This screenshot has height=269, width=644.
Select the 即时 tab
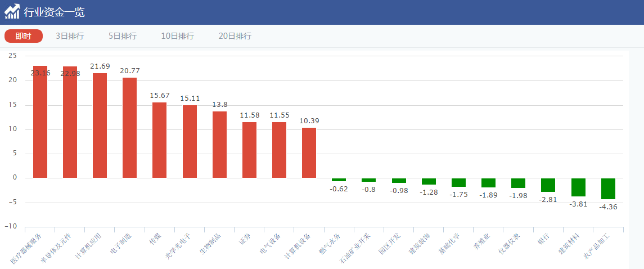click(x=23, y=36)
